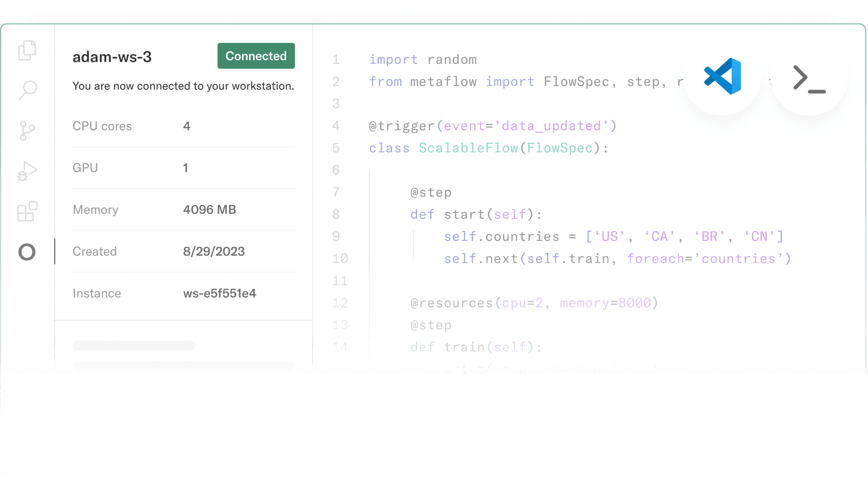Open the Source Control branch icon
Screen dimensions: 868x483
(27, 131)
